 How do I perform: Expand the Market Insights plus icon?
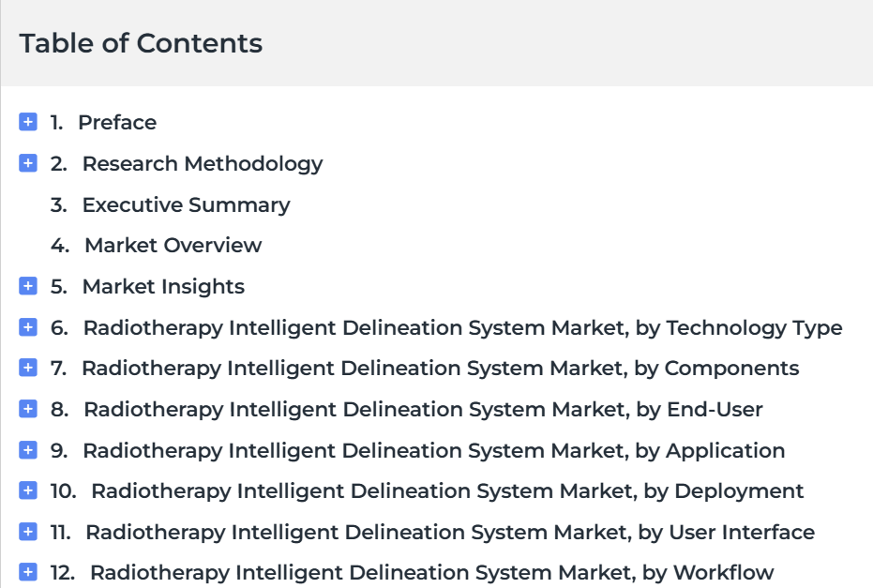28,286
